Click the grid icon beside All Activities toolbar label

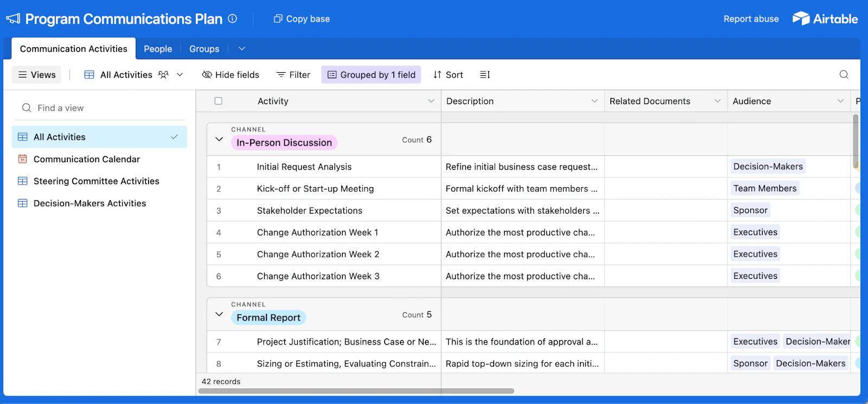(90, 75)
